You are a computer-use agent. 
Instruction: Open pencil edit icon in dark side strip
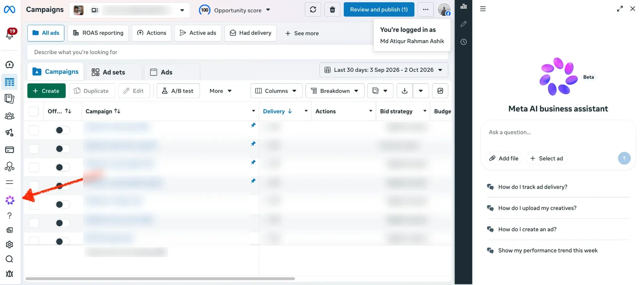(x=464, y=24)
